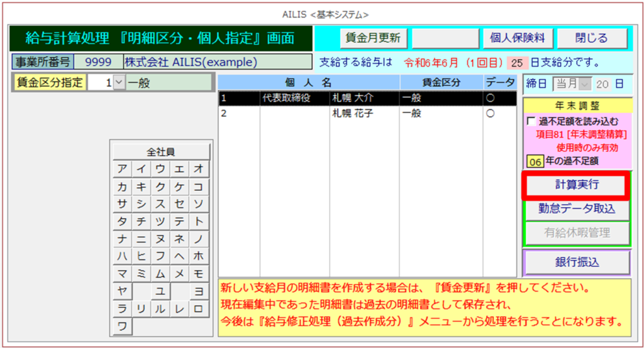
Task: Close the screen with 閉じる
Action: pyautogui.click(x=591, y=38)
